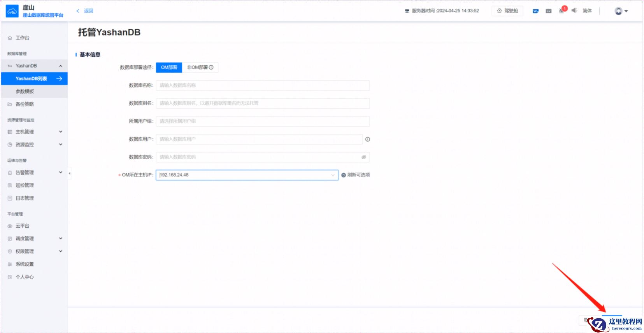The width and height of the screenshot is (644, 333).
Task: Click the 崖山 platform logo
Action: pos(12,11)
